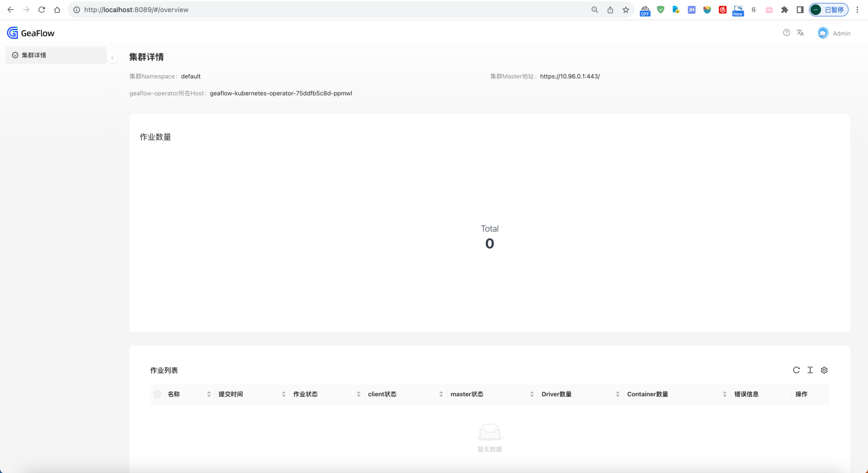Bookmark this page with the star icon
Image resolution: width=868 pixels, height=473 pixels.
click(x=626, y=10)
